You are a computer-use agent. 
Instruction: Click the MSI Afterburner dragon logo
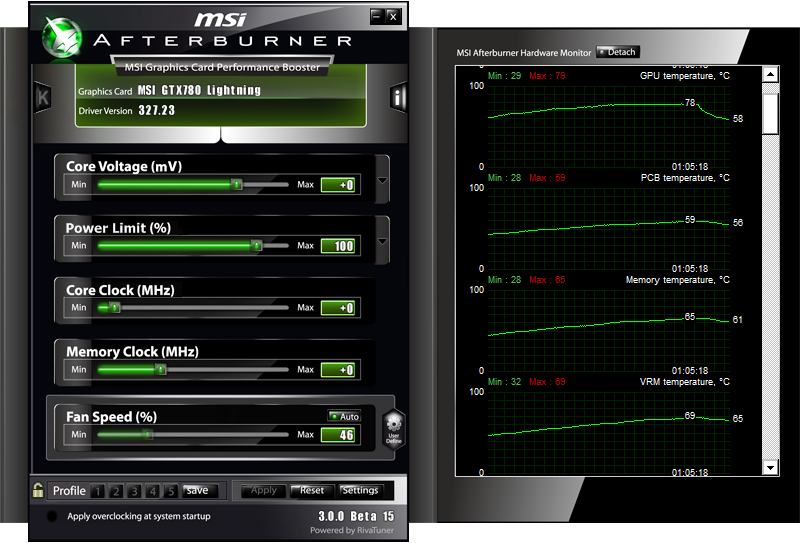pos(61,37)
